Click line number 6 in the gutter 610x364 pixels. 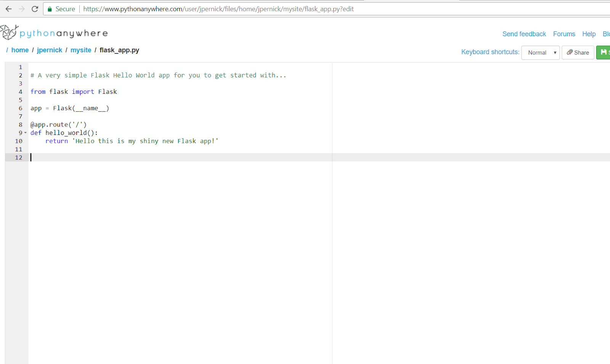point(21,108)
